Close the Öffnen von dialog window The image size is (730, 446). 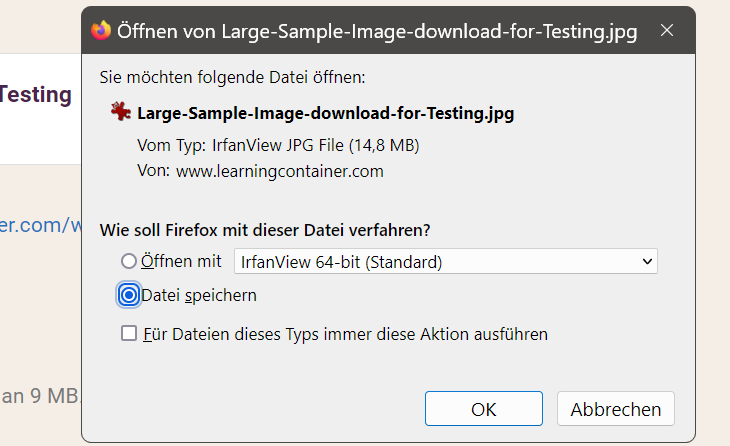[667, 31]
